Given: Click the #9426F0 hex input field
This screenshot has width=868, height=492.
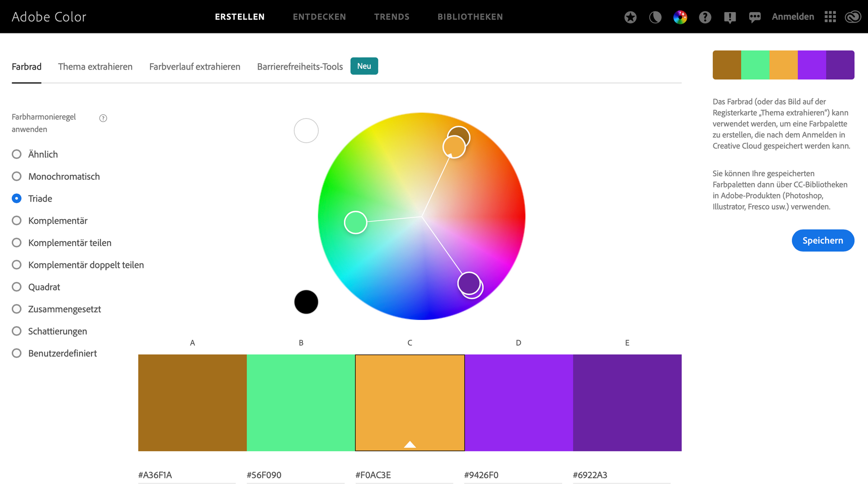Looking at the screenshot, I should pos(512,475).
